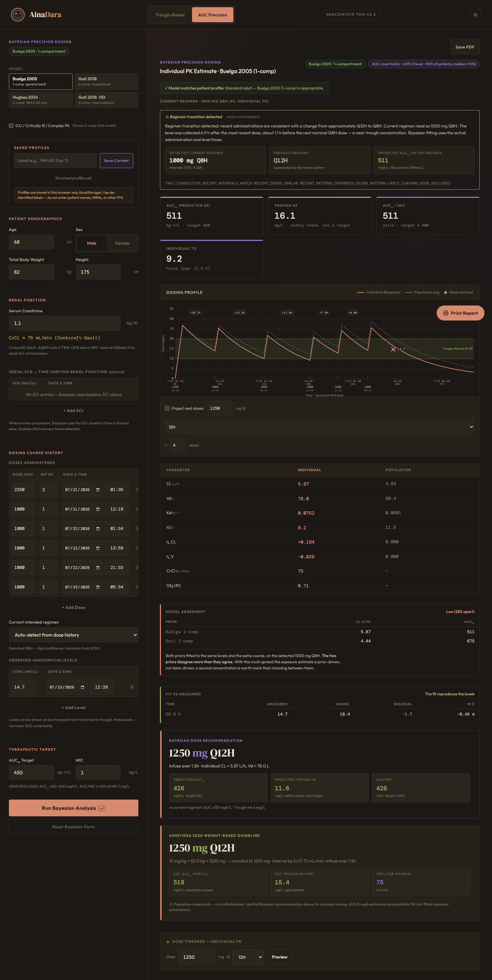Screen dimensions: 492x980
Task: Expand the 01:34 dose row chevron
Action: (x=137, y=528)
